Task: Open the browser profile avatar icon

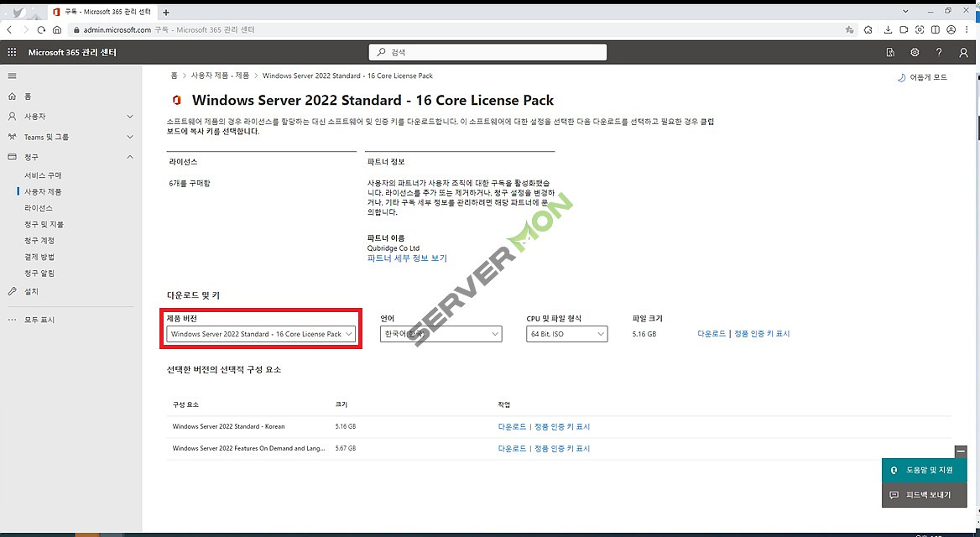Action: coord(951,29)
